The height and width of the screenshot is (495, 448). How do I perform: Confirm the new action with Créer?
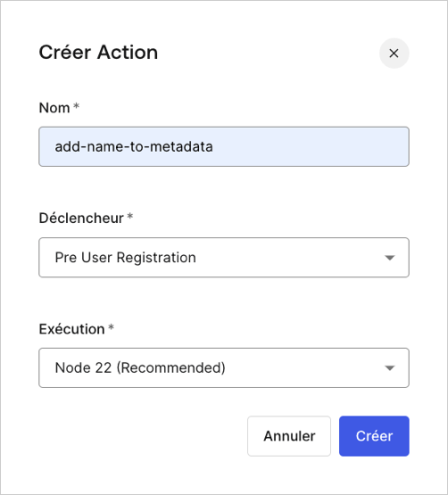[374, 436]
